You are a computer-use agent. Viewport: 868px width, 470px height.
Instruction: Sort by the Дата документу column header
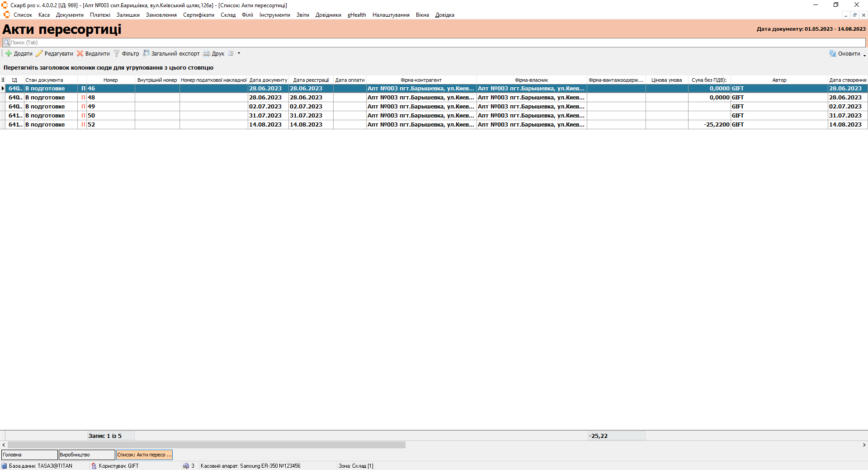click(x=268, y=80)
